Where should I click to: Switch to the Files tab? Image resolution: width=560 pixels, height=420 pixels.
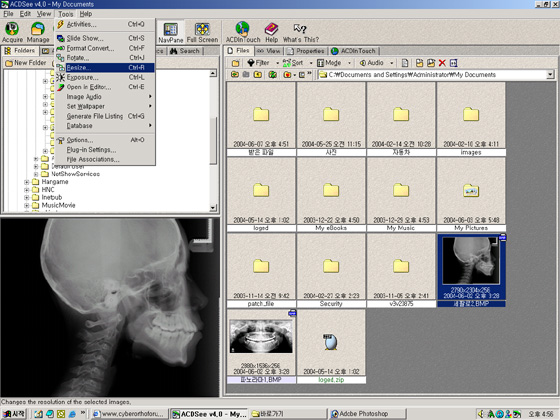pyautogui.click(x=239, y=51)
